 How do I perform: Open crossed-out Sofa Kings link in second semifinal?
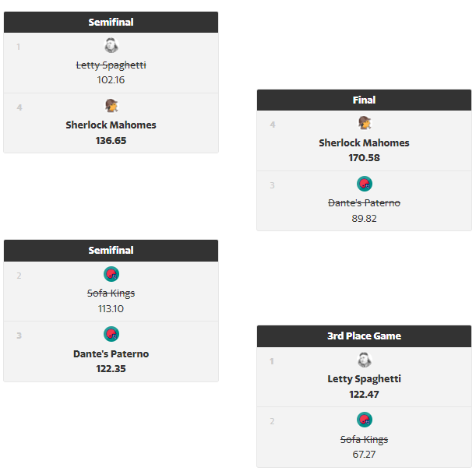tap(111, 293)
